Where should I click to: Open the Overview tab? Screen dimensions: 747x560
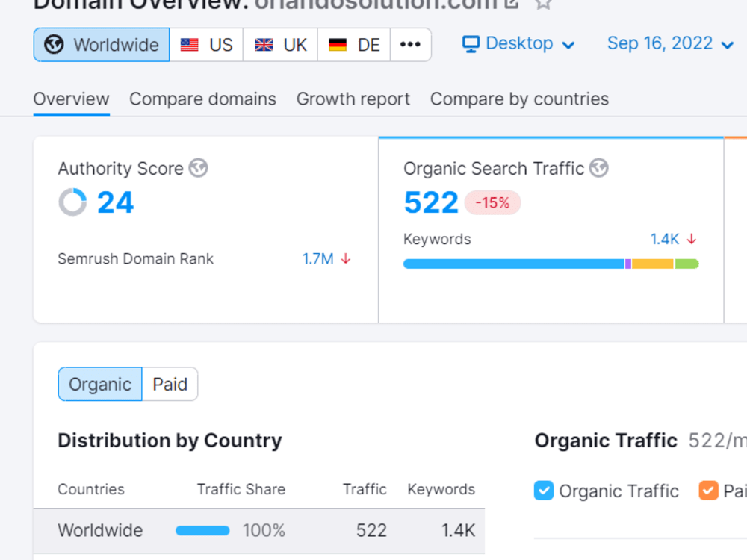click(x=72, y=99)
